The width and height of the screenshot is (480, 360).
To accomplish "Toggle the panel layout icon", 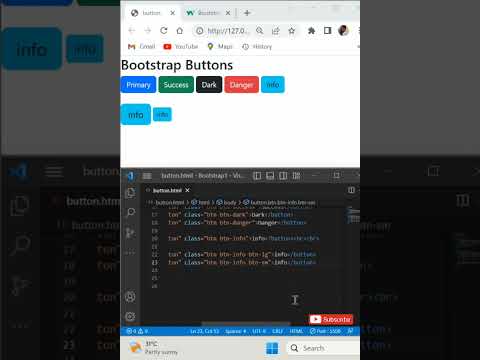I will click(x=270, y=176).
